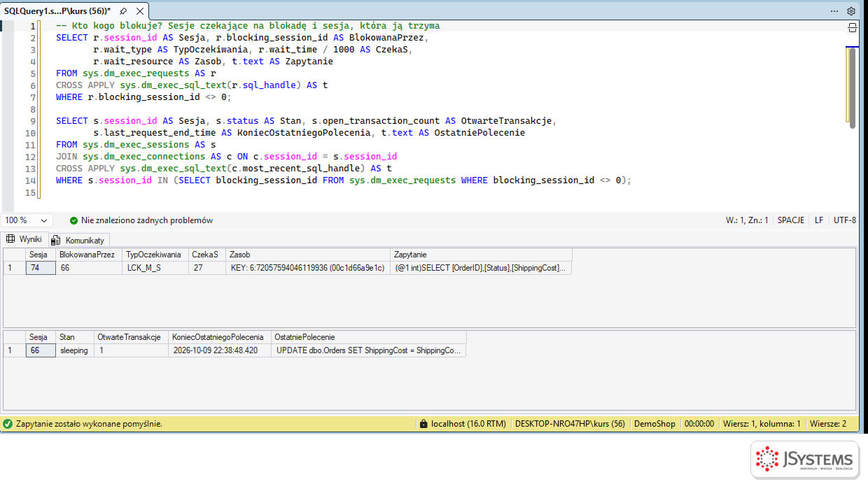
Task: Select the 'UPDATE dbo.Orders SET ShippingCost' cell
Action: pos(368,350)
